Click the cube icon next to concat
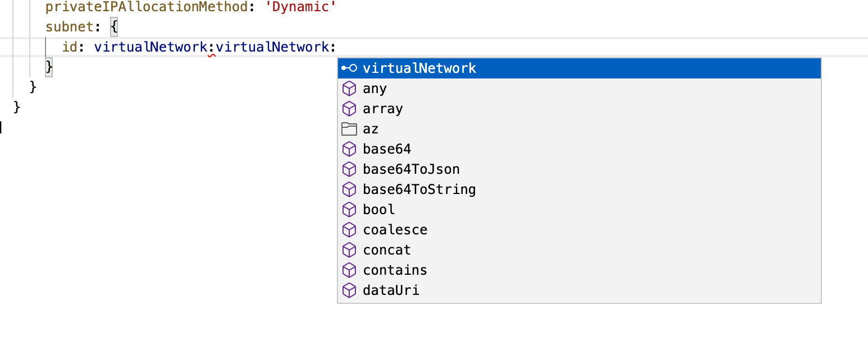 point(349,249)
